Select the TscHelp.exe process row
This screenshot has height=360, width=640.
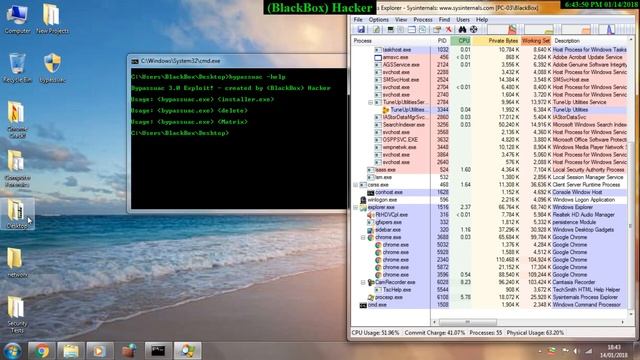tap(489, 290)
